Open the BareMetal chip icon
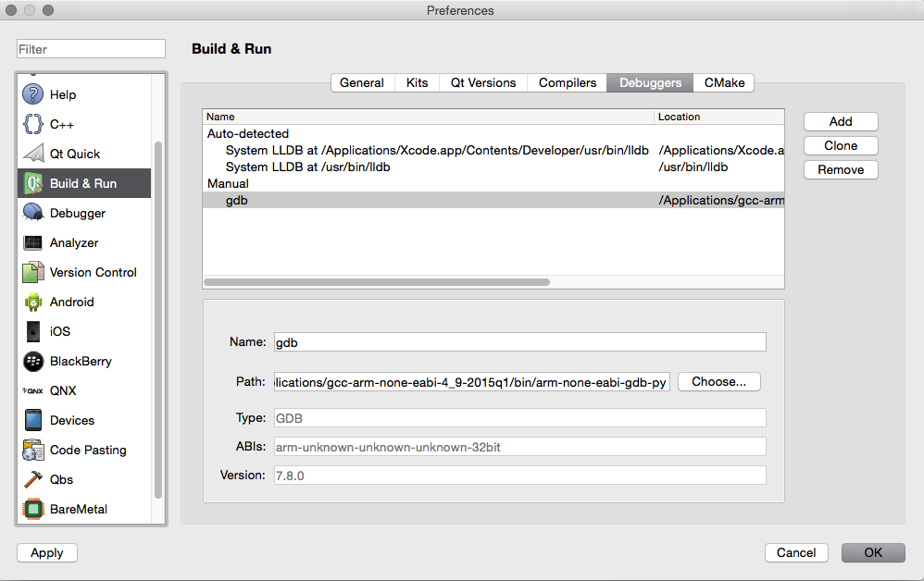The image size is (924, 581). 33,509
